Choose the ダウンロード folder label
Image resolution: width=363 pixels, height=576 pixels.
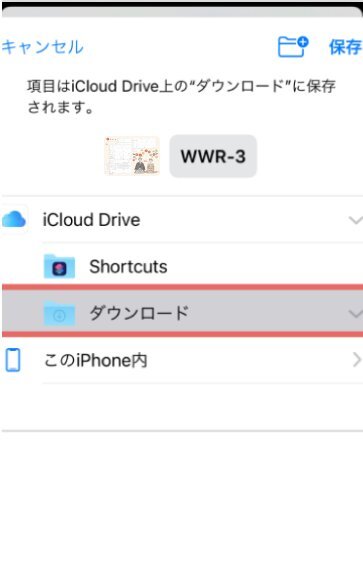(139, 313)
